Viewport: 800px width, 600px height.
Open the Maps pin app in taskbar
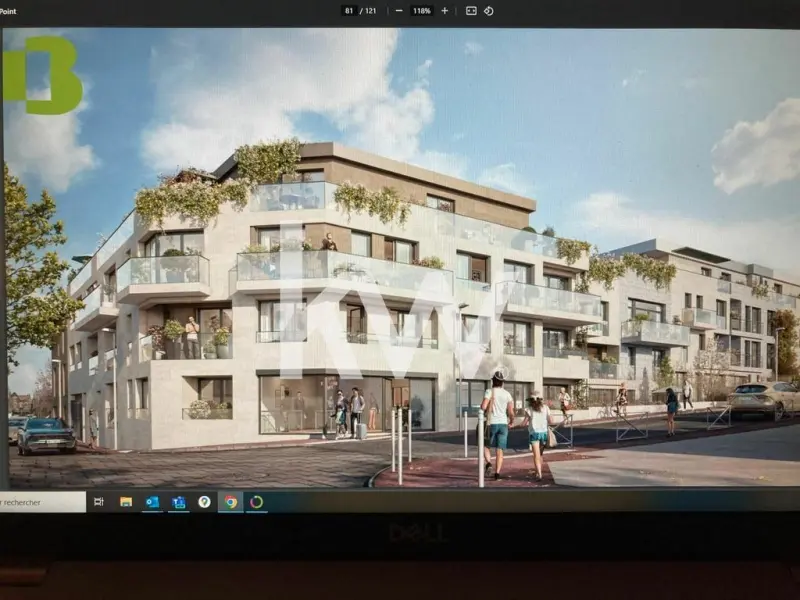tap(204, 501)
